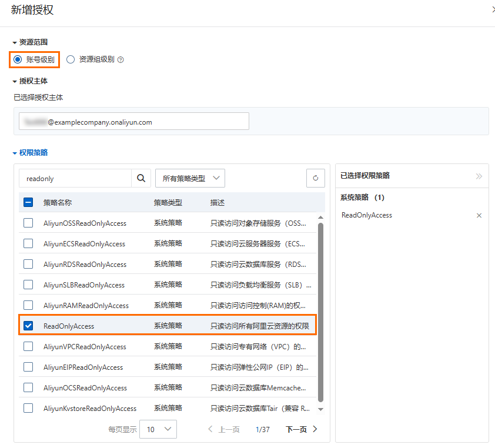Click 策略名称 column header
Viewport: 495px width, 448px height.
click(58, 202)
